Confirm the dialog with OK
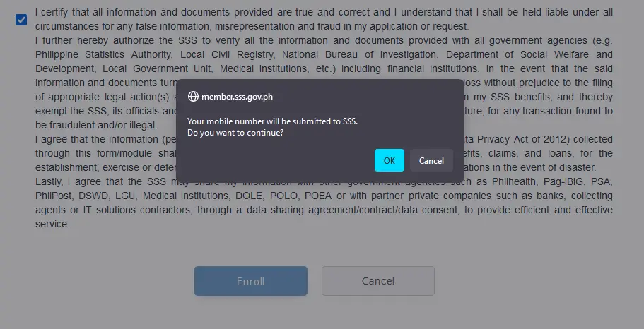 [390, 160]
